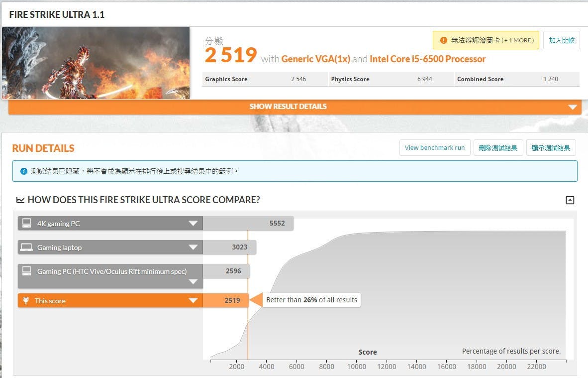The height and width of the screenshot is (378, 588).
Task: Click the trophy icon next to This score
Action: point(26,301)
